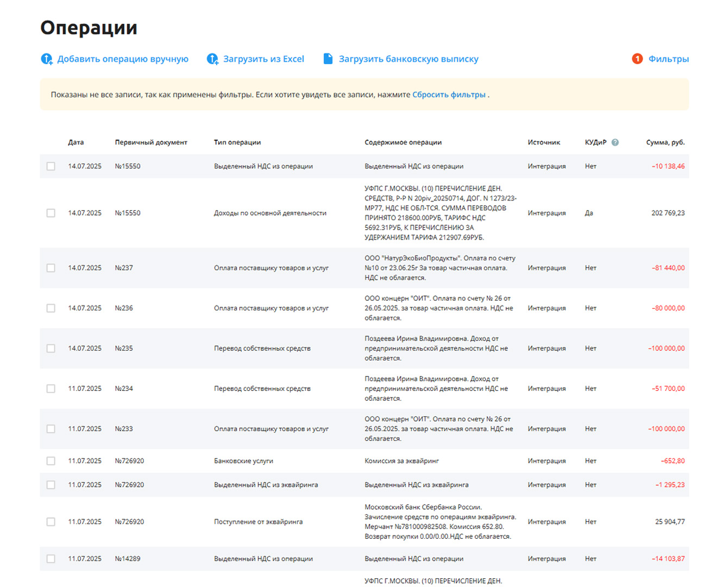Click the Добавить операцию вручную link
Image resolution: width=728 pixels, height=587 pixels.
pyautogui.click(x=123, y=59)
